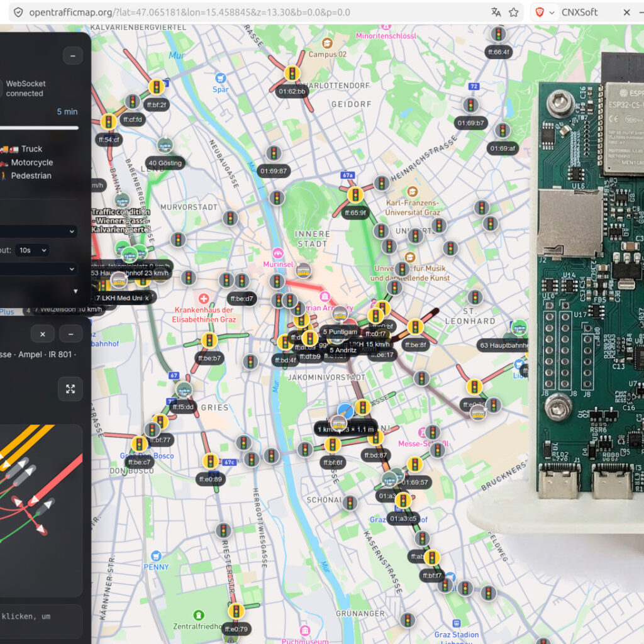Screen dimensions: 644x644
Task: Click the yellow traffic light ff:e0:79
Action: [x=236, y=611]
